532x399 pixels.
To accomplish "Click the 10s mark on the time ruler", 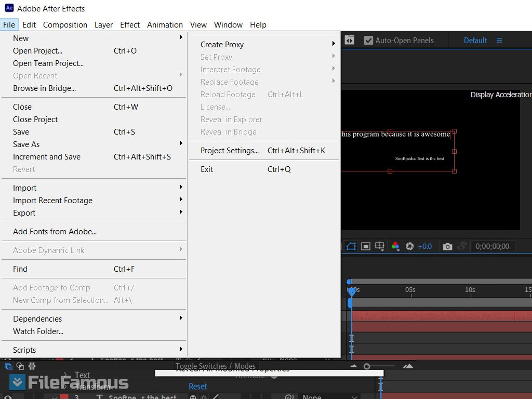I will point(470,290).
